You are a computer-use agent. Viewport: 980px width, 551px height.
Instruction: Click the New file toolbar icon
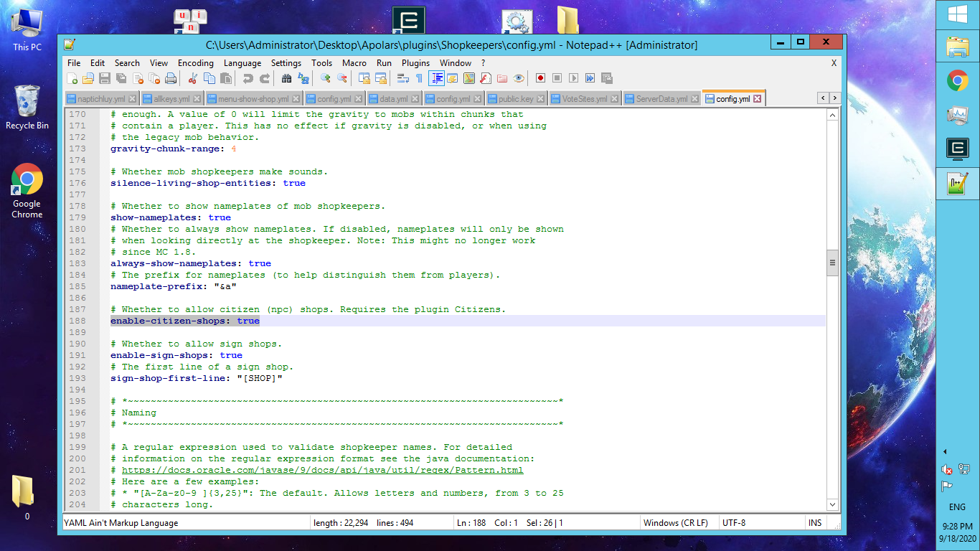72,78
